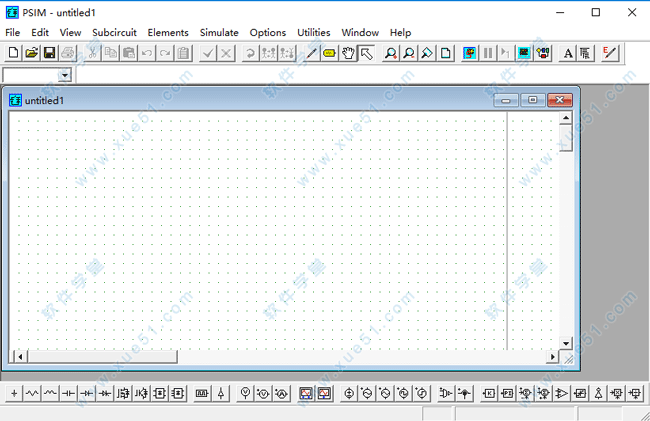
Task: Restore the inner untitled1 document window
Action: (x=533, y=100)
